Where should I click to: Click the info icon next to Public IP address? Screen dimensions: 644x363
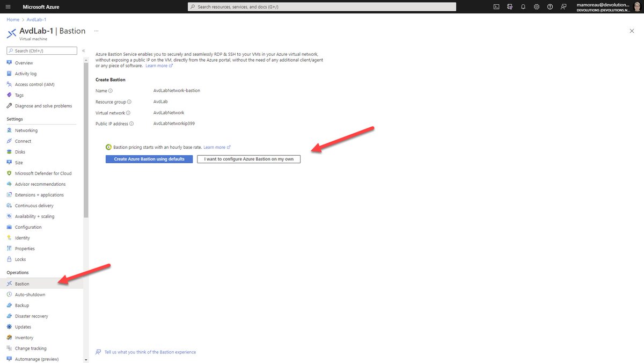131,124
